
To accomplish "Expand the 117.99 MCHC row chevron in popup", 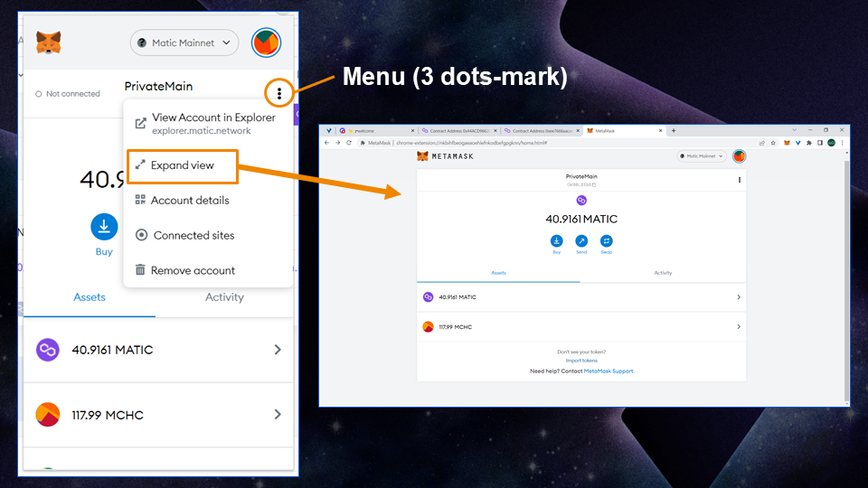I will click(278, 415).
